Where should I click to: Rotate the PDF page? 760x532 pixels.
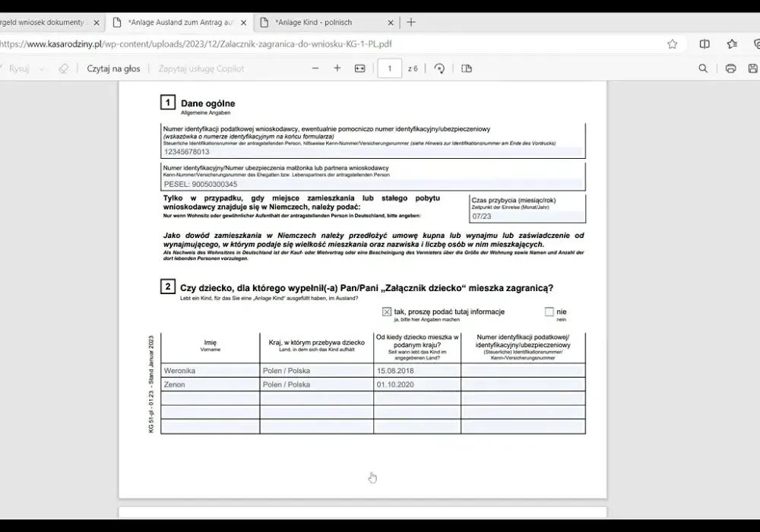click(439, 68)
